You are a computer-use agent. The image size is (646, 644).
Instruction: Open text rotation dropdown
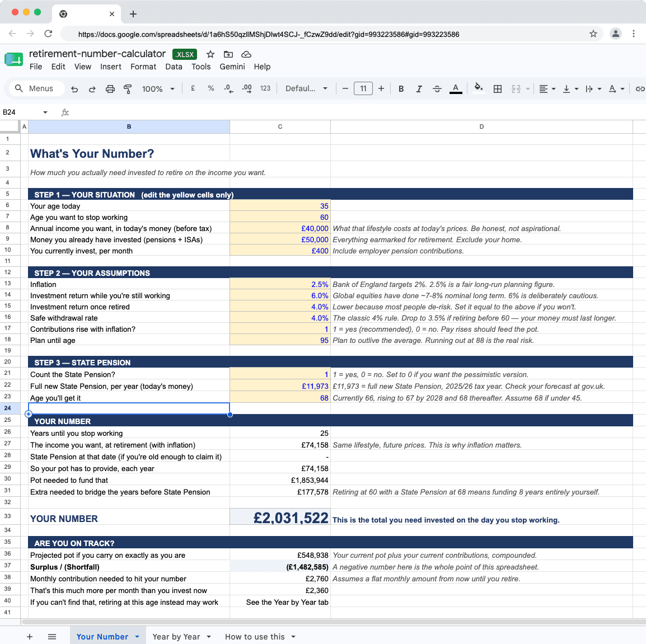[617, 88]
